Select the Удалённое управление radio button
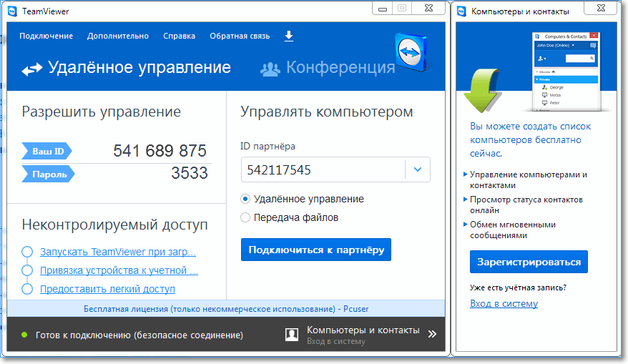The width and height of the screenshot is (628, 364). [245, 199]
